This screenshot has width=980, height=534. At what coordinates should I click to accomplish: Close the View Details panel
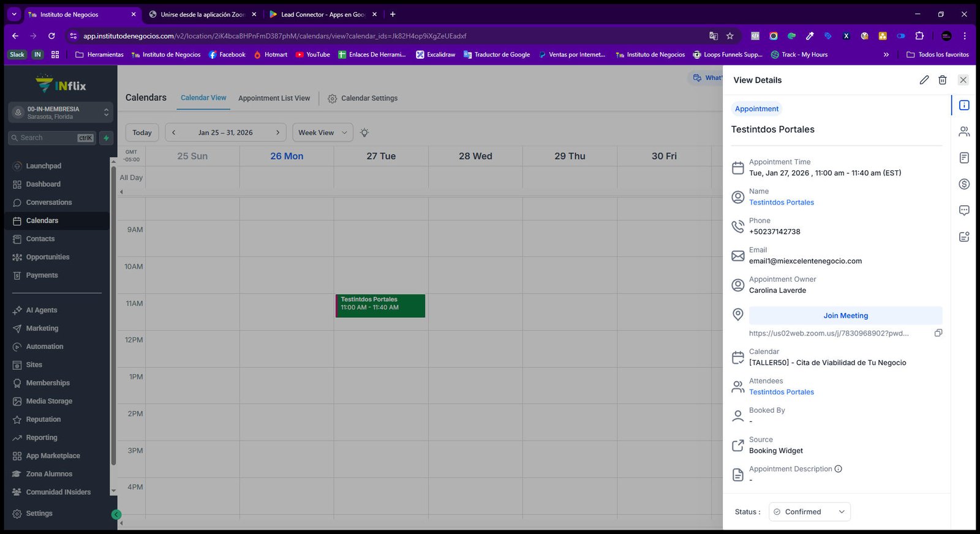click(x=963, y=80)
